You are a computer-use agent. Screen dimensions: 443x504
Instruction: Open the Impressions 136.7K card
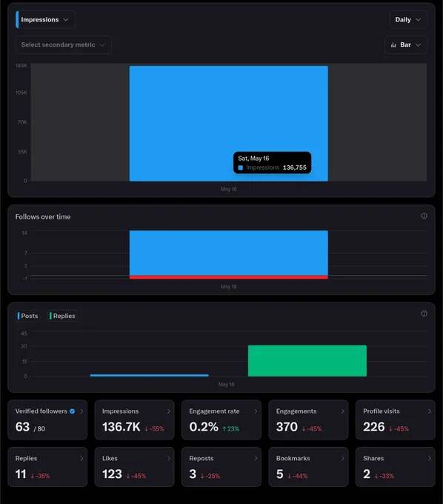134,420
